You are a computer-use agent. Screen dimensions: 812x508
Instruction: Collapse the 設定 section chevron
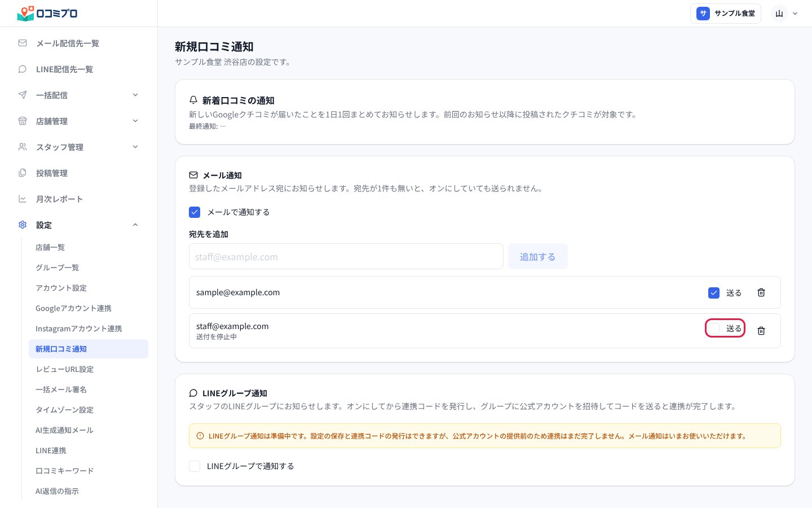pyautogui.click(x=135, y=225)
